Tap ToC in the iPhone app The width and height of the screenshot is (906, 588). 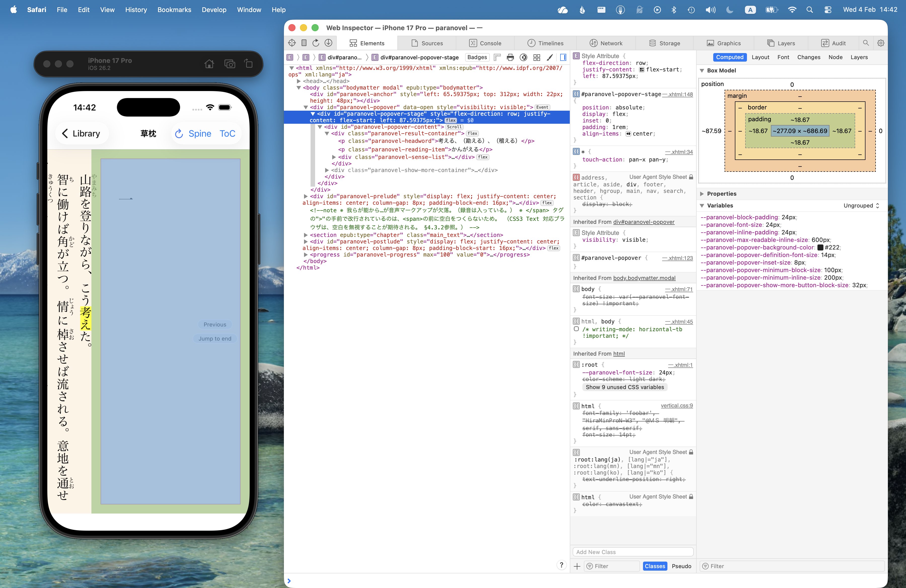point(227,134)
